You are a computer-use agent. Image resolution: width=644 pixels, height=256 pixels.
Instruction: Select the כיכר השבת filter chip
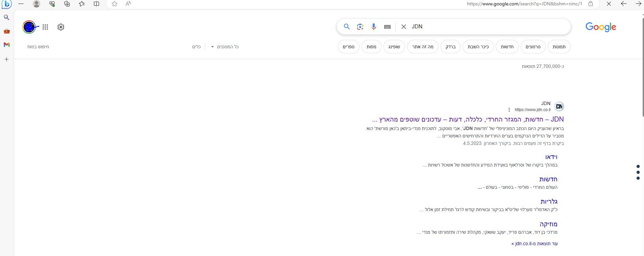coord(478,47)
